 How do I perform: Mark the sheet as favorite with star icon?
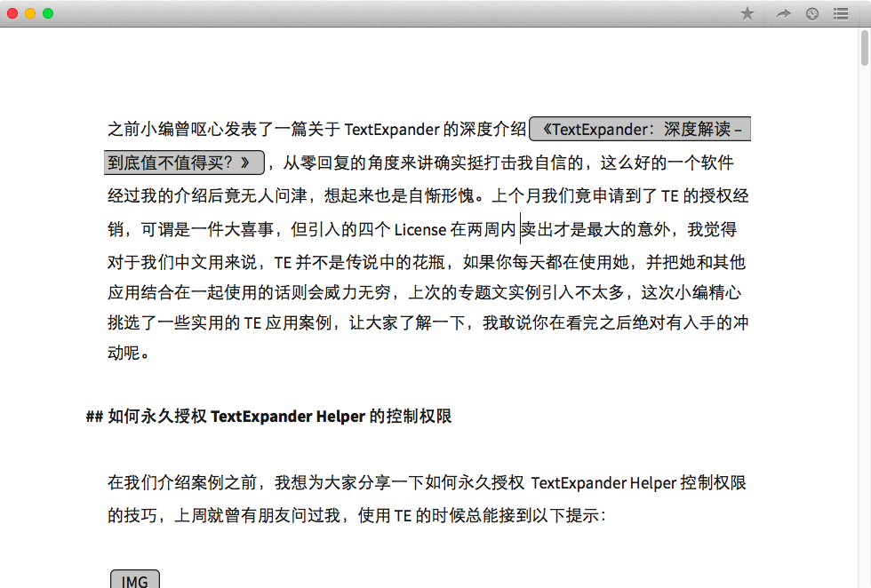[747, 13]
